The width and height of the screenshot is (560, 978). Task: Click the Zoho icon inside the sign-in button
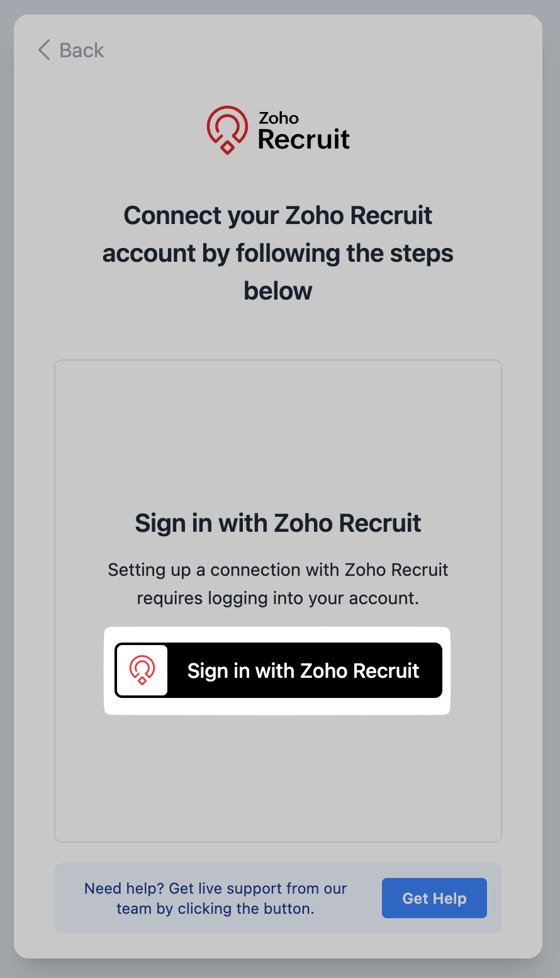click(x=142, y=670)
